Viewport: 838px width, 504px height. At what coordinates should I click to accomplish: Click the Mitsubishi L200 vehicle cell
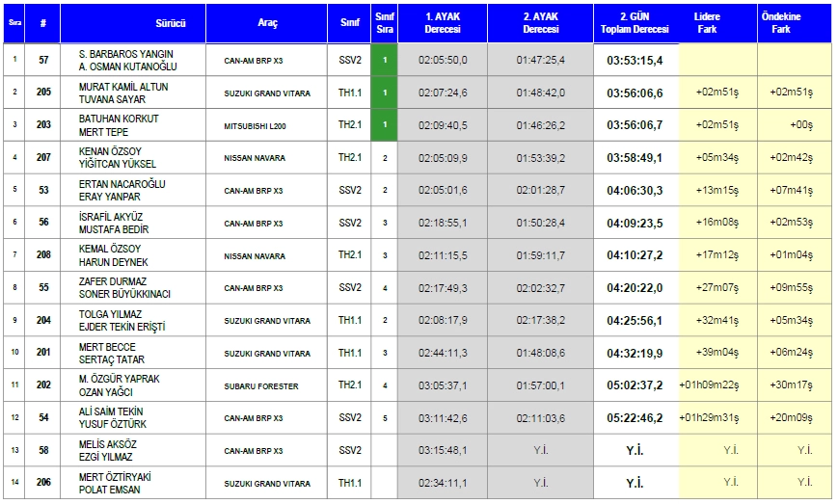[267, 125]
